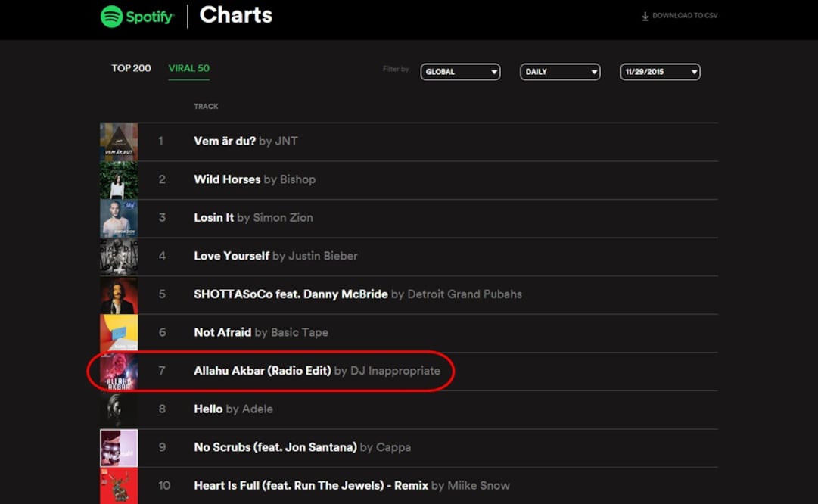This screenshot has width=818, height=504.
Task: Click Miike Snow's album artwork
Action: coord(119,485)
